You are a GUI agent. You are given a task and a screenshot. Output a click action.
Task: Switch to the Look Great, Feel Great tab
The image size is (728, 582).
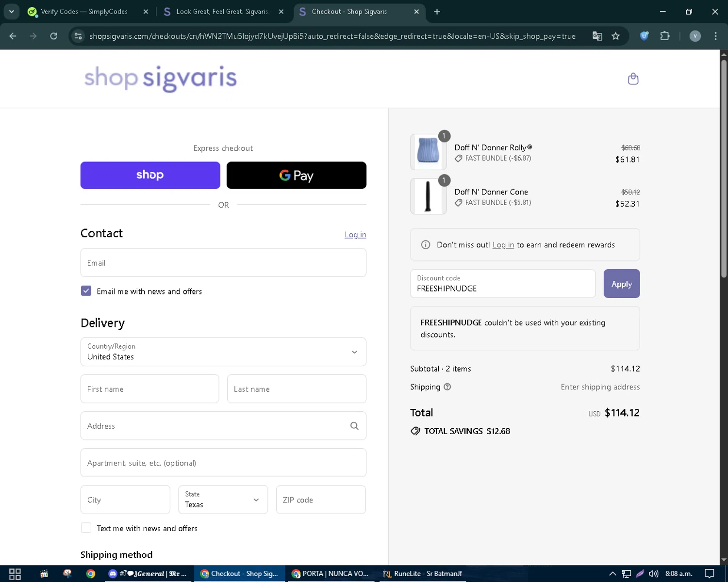coord(223,12)
